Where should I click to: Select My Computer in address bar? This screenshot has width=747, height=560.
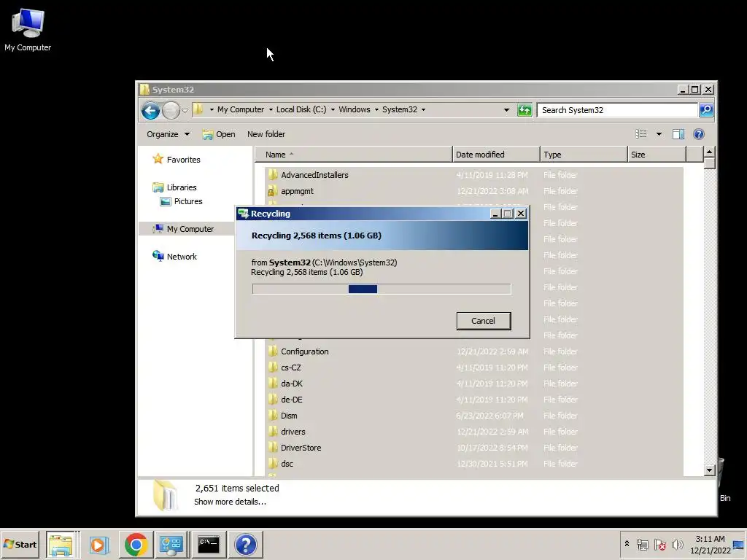tap(241, 109)
